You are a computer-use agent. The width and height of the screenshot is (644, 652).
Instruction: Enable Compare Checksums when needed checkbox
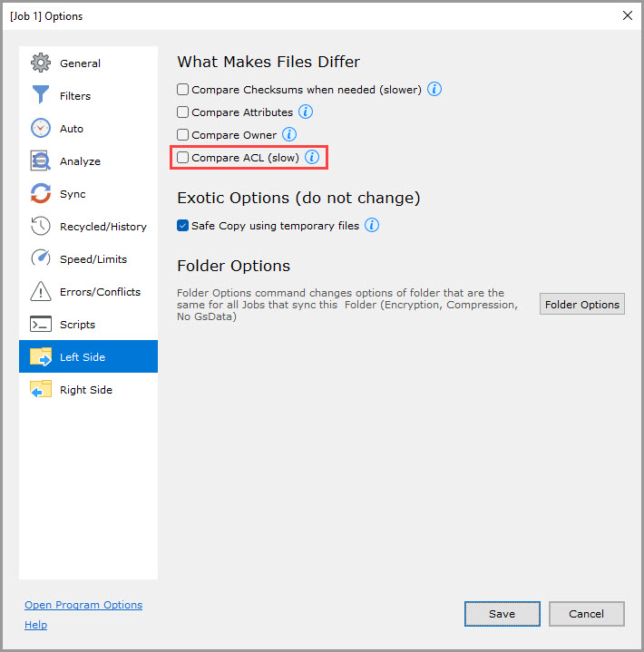click(x=183, y=90)
